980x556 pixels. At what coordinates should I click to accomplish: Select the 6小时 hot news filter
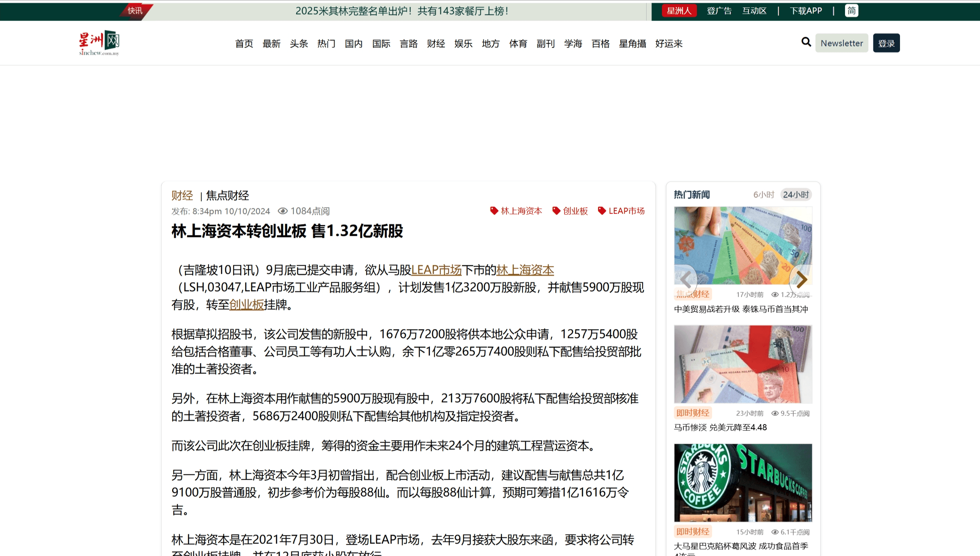click(x=763, y=195)
